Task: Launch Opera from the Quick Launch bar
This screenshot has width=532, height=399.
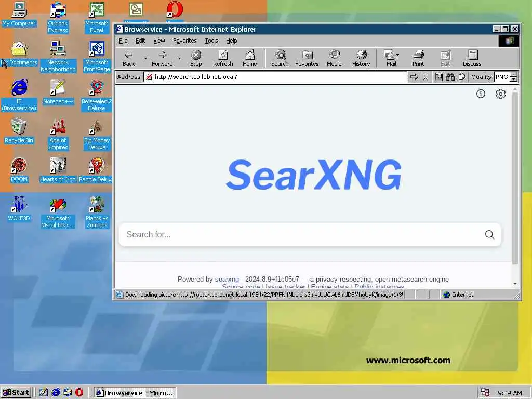Action: 79,393
